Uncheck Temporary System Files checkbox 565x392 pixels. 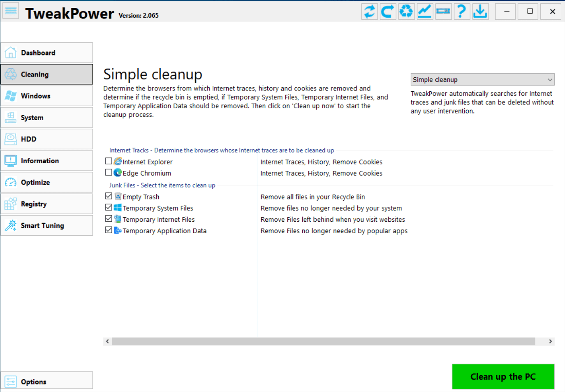pyautogui.click(x=109, y=208)
